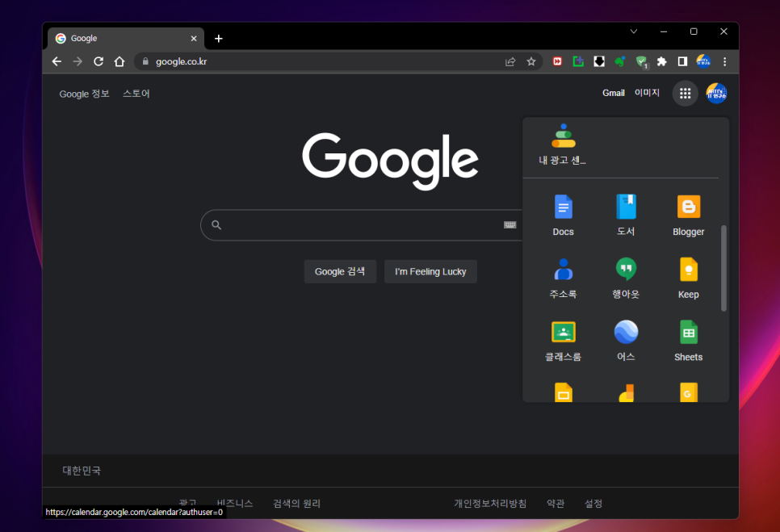This screenshot has width=780, height=532.
Task: Open Docs from the apps panel
Action: [x=563, y=216]
